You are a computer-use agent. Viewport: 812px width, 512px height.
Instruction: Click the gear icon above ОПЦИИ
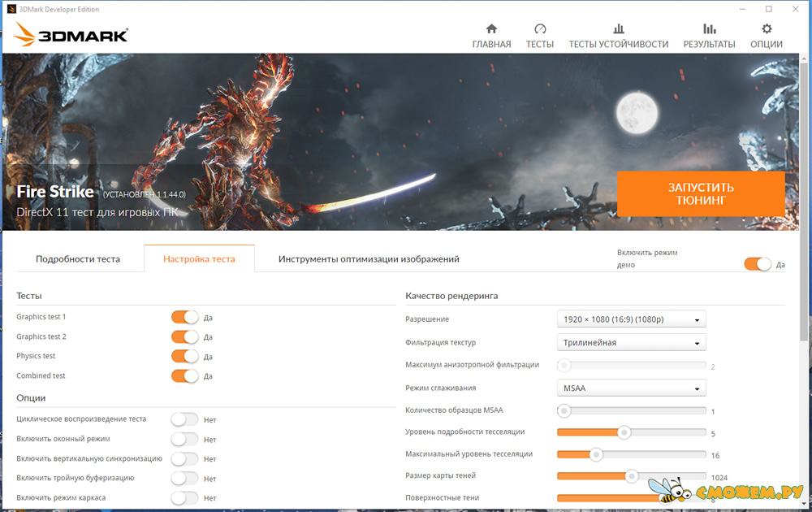click(767, 28)
